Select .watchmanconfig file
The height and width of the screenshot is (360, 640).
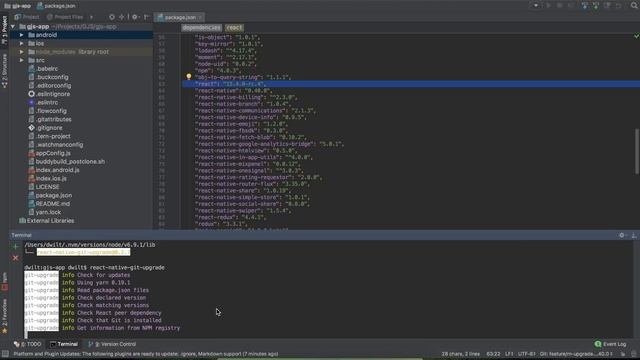(56, 145)
